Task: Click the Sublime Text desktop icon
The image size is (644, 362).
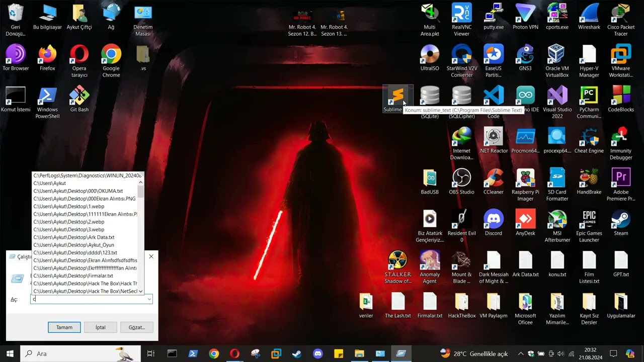Action: coord(398,99)
